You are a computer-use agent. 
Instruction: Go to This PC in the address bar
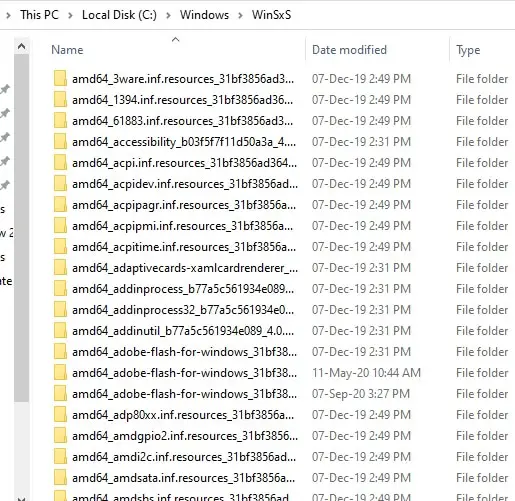click(x=39, y=15)
